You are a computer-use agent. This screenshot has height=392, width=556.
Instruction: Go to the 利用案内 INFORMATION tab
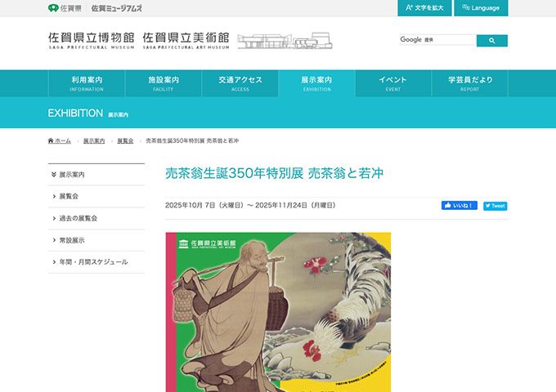[x=87, y=83]
